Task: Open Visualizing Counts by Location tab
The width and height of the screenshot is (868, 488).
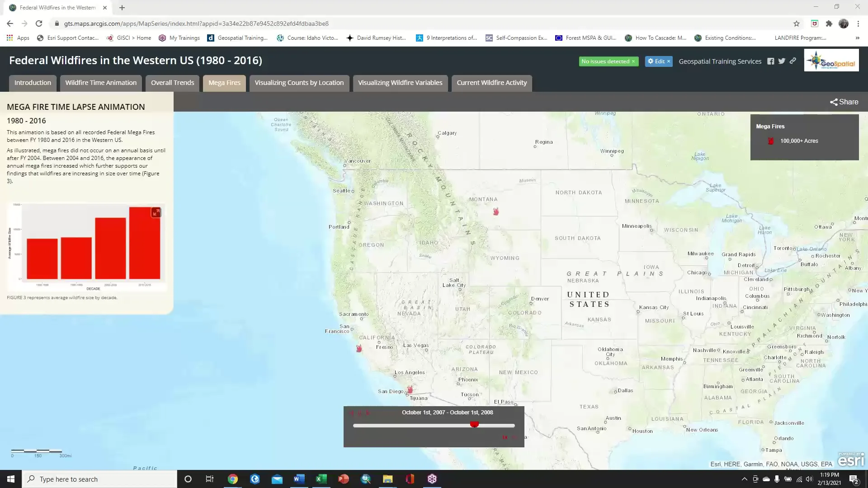Action: tap(299, 83)
